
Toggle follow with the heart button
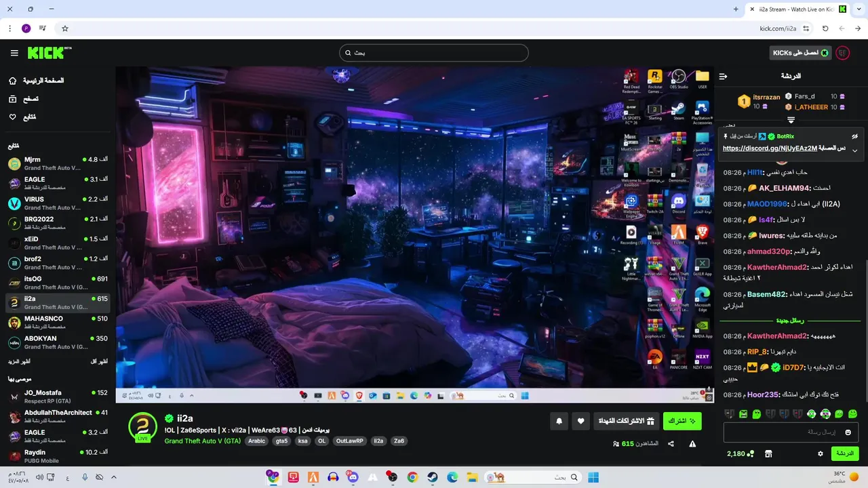point(580,421)
